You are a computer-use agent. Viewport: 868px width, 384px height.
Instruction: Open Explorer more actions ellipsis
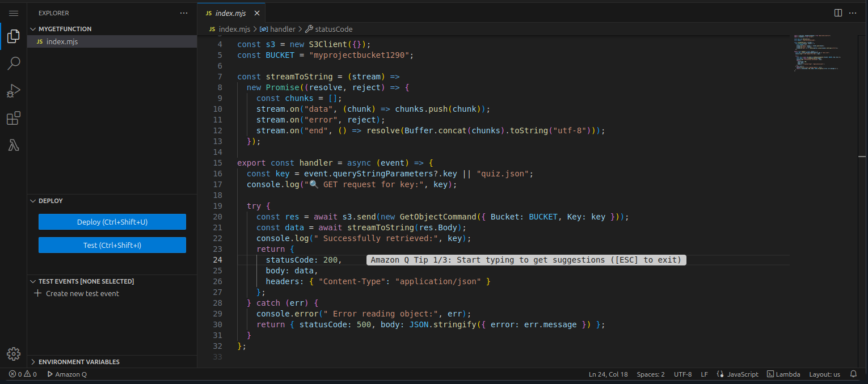183,12
